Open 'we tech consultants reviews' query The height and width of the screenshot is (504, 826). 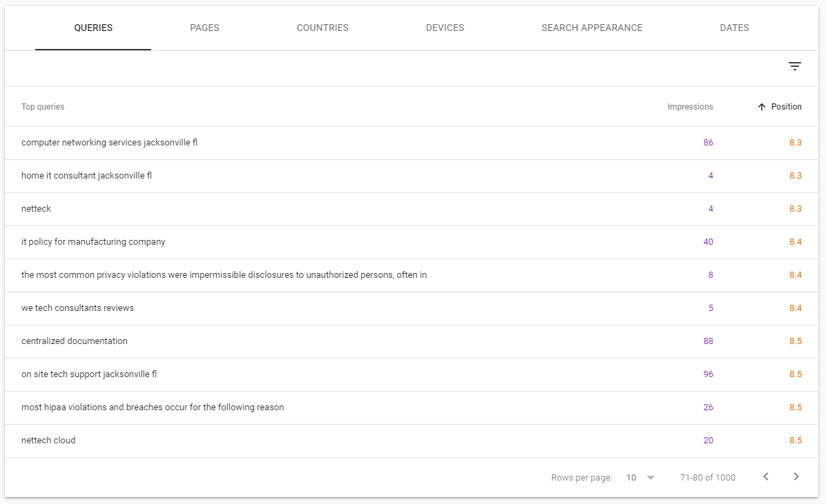[x=77, y=308]
